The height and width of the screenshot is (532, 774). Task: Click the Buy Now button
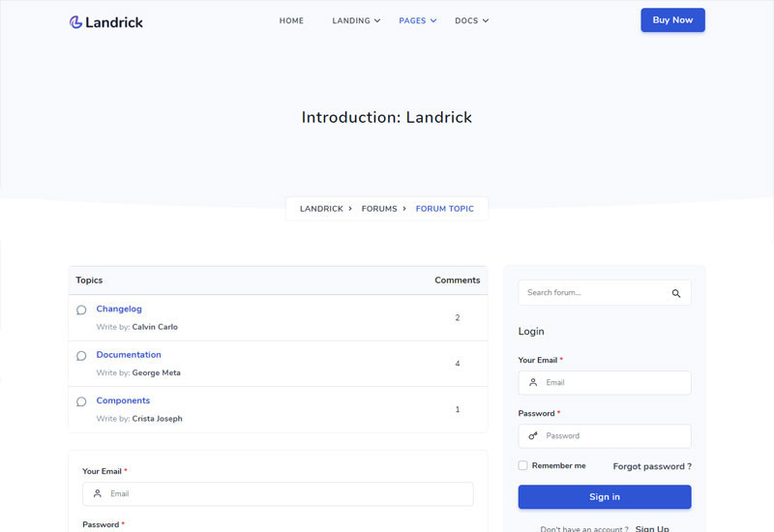(672, 20)
